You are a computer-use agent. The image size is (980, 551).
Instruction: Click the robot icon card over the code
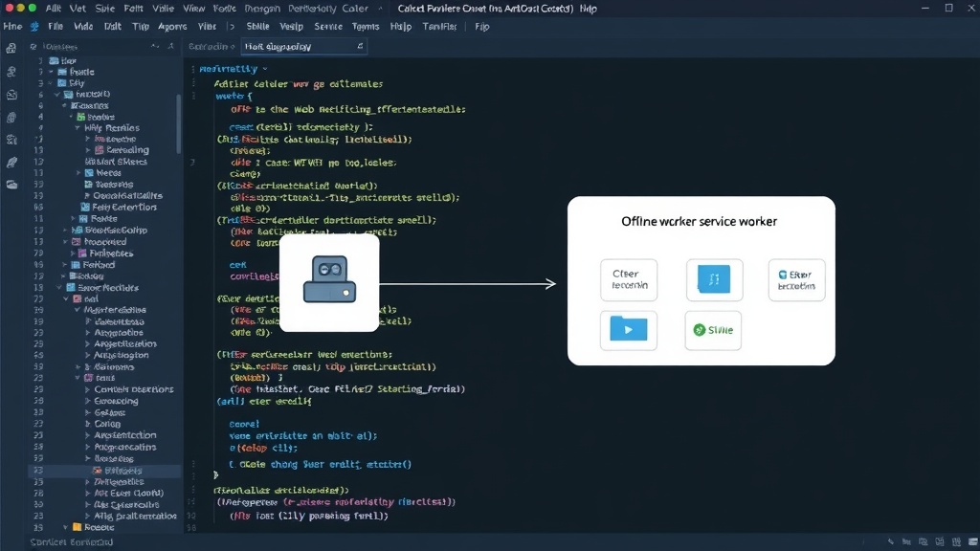329,283
